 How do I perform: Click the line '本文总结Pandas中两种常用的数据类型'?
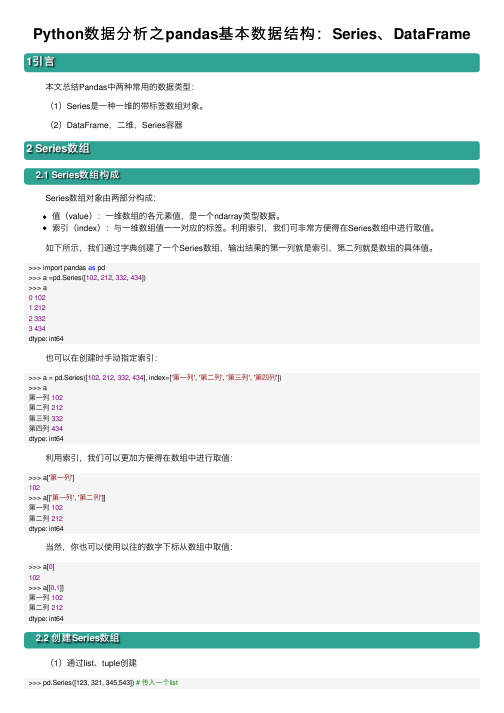coord(119,87)
